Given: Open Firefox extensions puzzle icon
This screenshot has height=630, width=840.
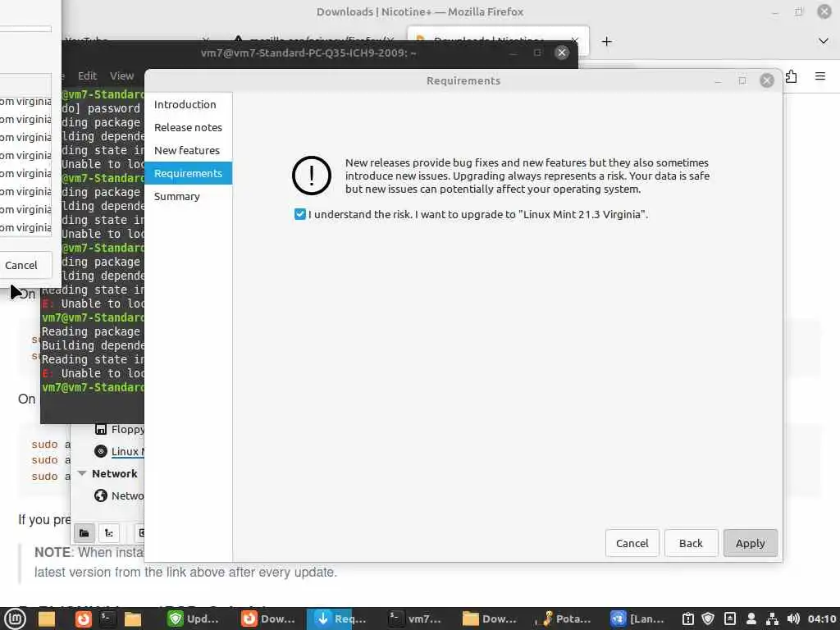Looking at the screenshot, I should coord(791,76).
